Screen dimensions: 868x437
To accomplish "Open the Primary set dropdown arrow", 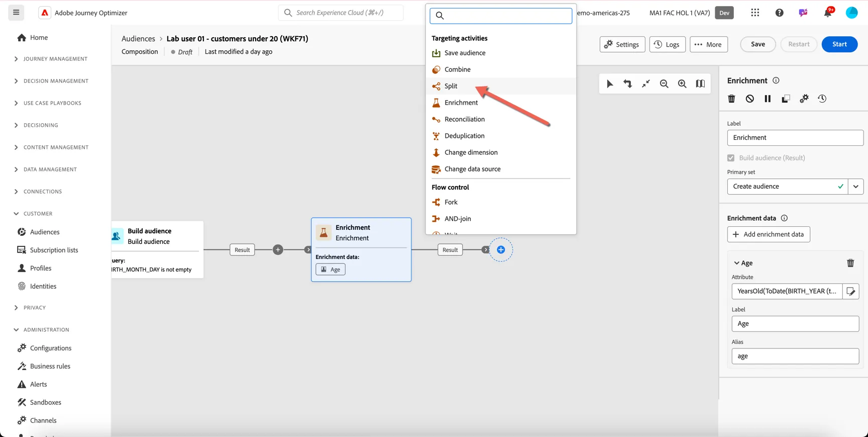I will click(x=856, y=187).
